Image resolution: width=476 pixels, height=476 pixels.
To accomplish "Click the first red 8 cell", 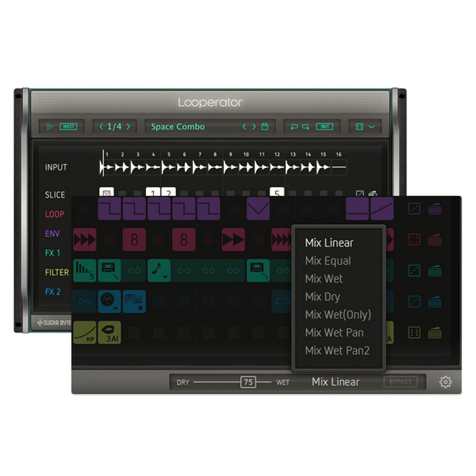I will tap(134, 239).
